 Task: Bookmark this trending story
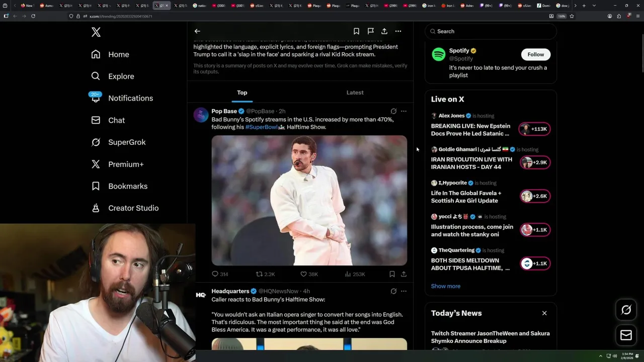tap(356, 31)
